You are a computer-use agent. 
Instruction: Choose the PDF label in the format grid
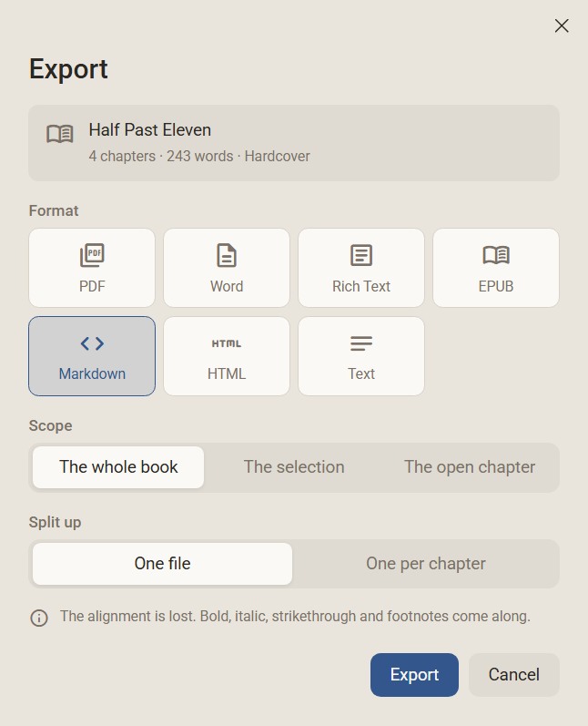(x=92, y=286)
